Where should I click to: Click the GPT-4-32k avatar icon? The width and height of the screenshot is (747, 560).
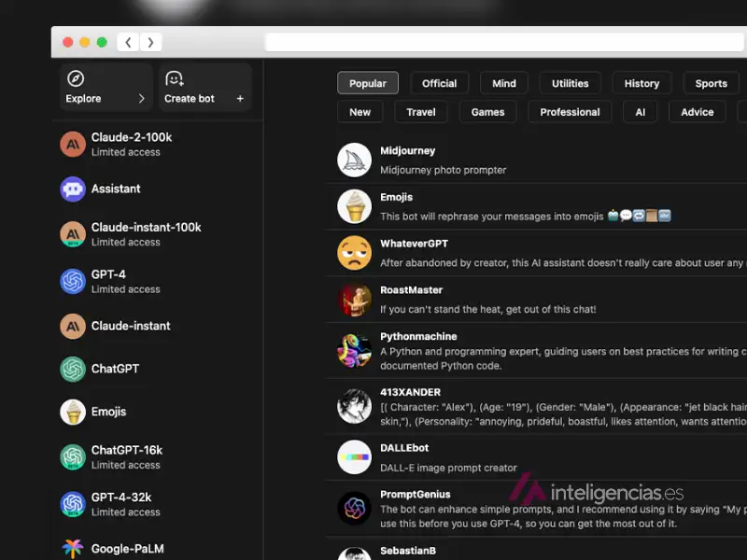pyautogui.click(x=73, y=504)
